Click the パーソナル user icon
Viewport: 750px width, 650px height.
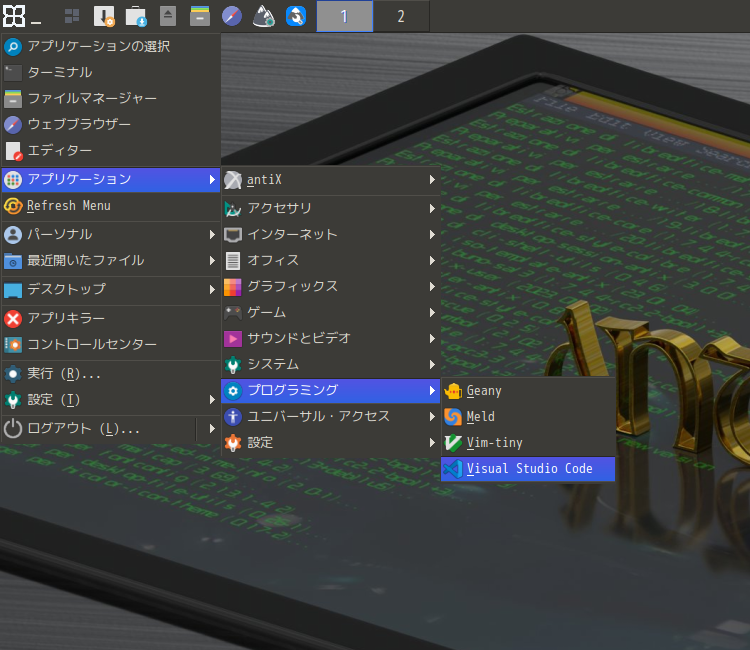(13, 234)
